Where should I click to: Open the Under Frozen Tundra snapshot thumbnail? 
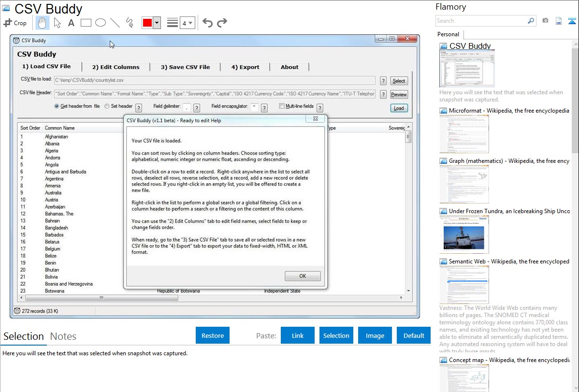pyautogui.click(x=464, y=234)
